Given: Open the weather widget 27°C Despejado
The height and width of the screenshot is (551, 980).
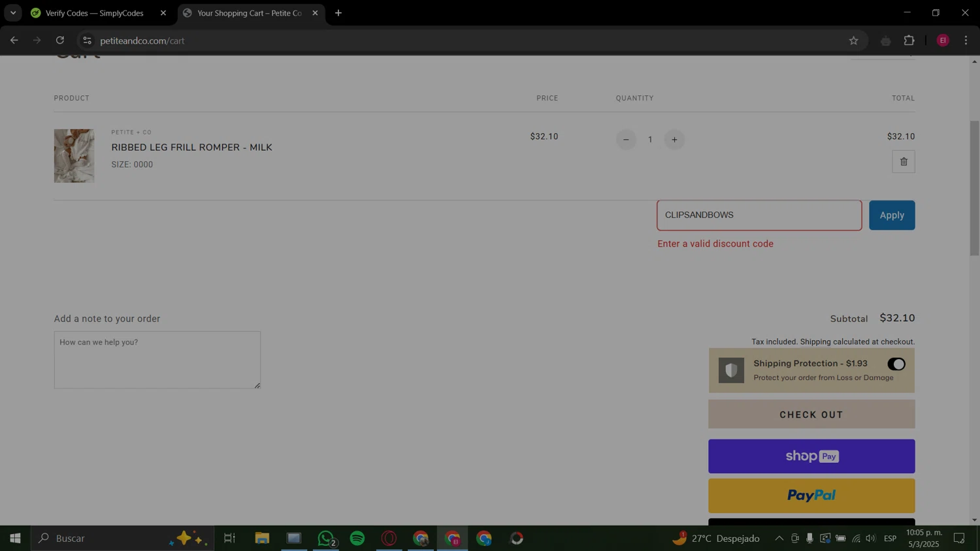Looking at the screenshot, I should click(716, 539).
